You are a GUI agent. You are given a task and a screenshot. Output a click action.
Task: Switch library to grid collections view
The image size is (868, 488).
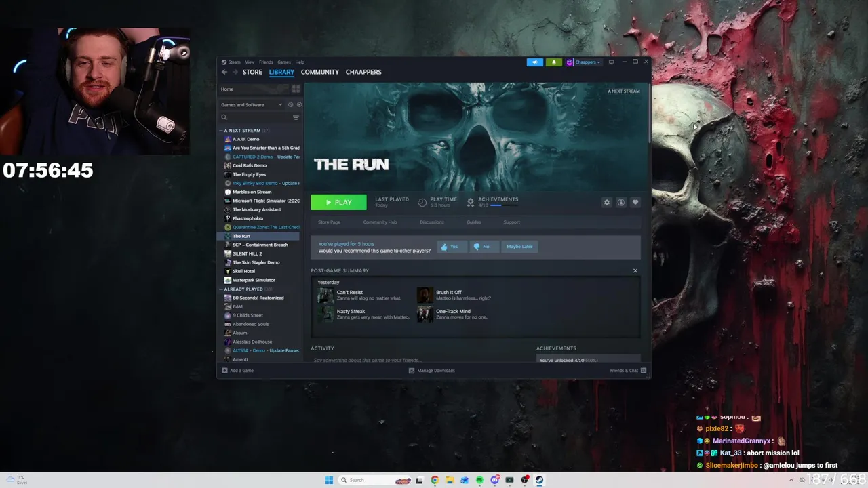(x=296, y=89)
